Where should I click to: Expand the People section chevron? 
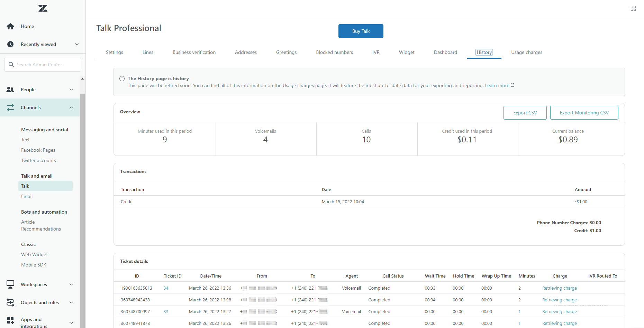tap(71, 90)
